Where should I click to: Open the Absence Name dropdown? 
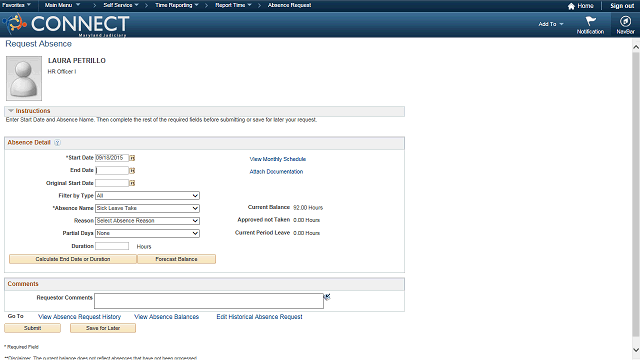(x=147, y=208)
